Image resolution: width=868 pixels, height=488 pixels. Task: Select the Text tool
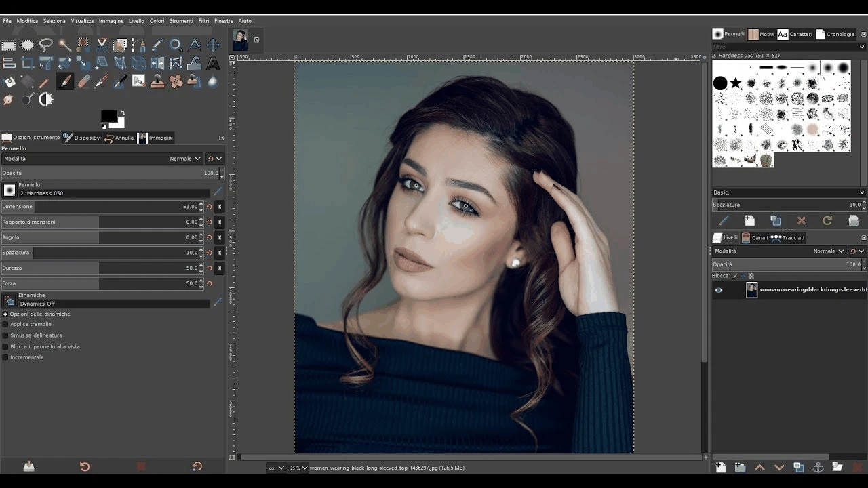(213, 64)
